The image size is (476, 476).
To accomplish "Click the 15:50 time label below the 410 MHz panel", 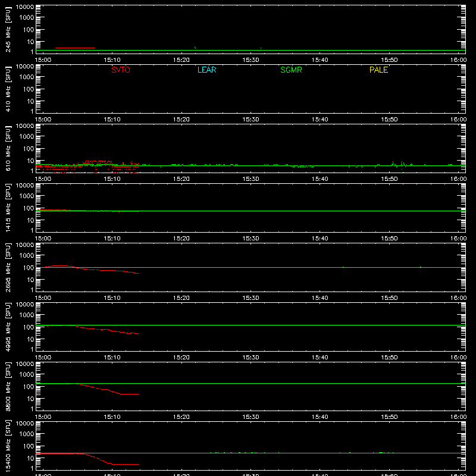I will click(389, 120).
